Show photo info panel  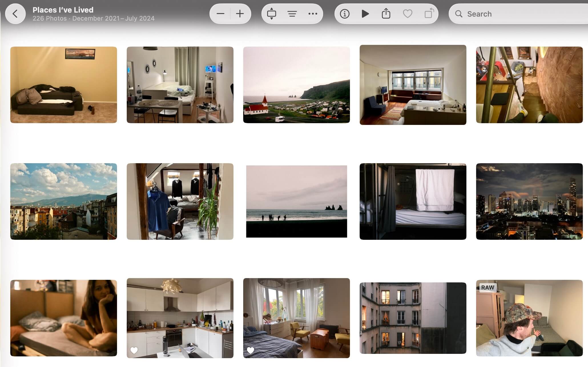click(x=345, y=14)
